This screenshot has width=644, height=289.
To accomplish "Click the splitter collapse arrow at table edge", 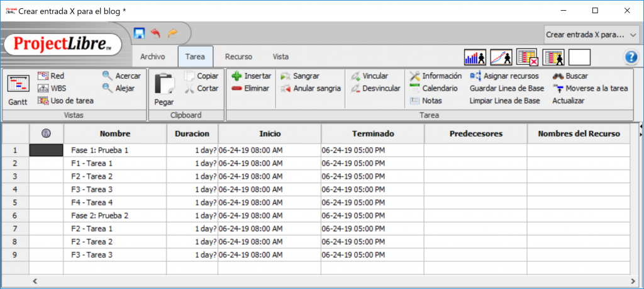I will click(641, 128).
